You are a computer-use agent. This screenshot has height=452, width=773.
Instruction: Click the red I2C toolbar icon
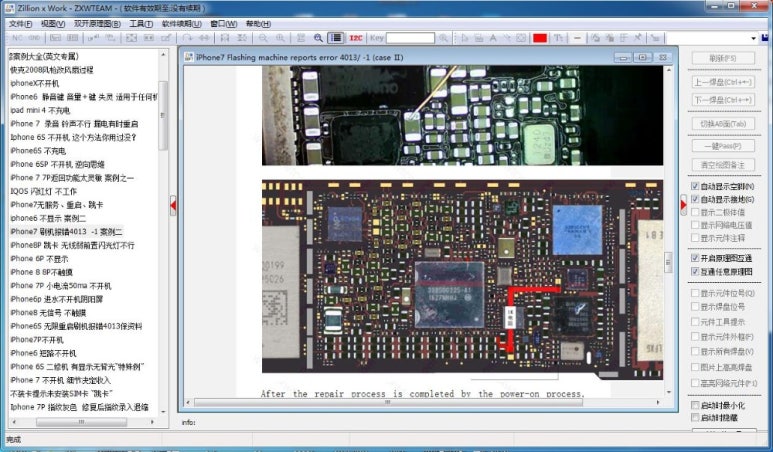coord(355,38)
